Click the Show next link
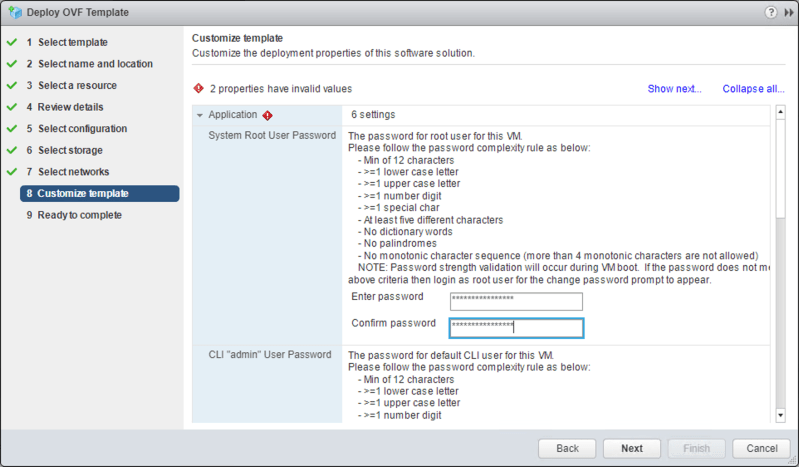The height and width of the screenshot is (467, 799). [x=674, y=89]
